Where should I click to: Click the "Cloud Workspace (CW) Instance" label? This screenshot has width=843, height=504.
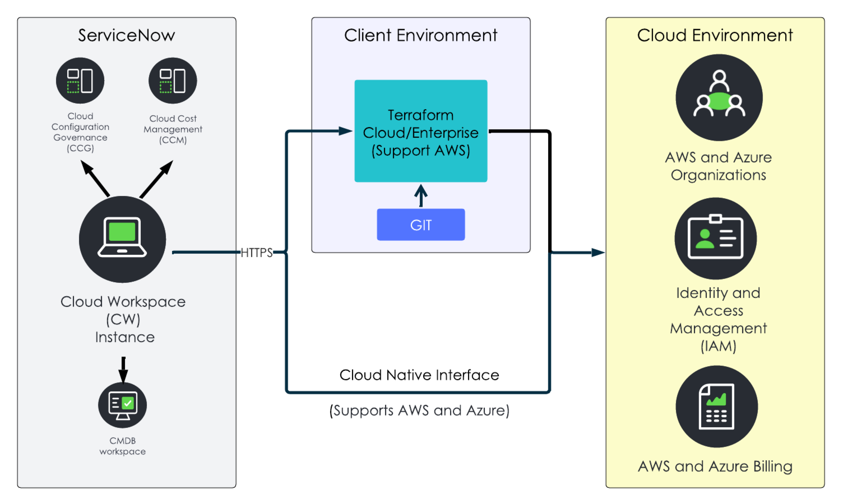coord(123,319)
